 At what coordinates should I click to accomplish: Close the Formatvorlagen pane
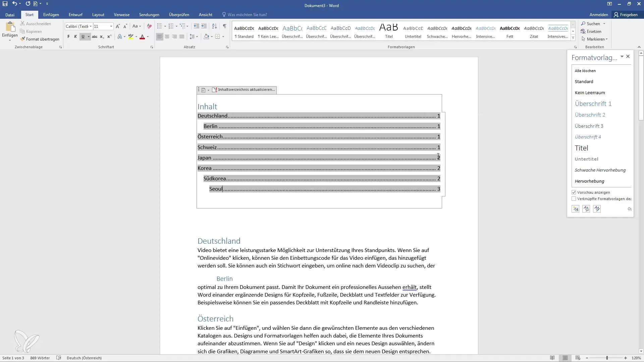pos(628,57)
